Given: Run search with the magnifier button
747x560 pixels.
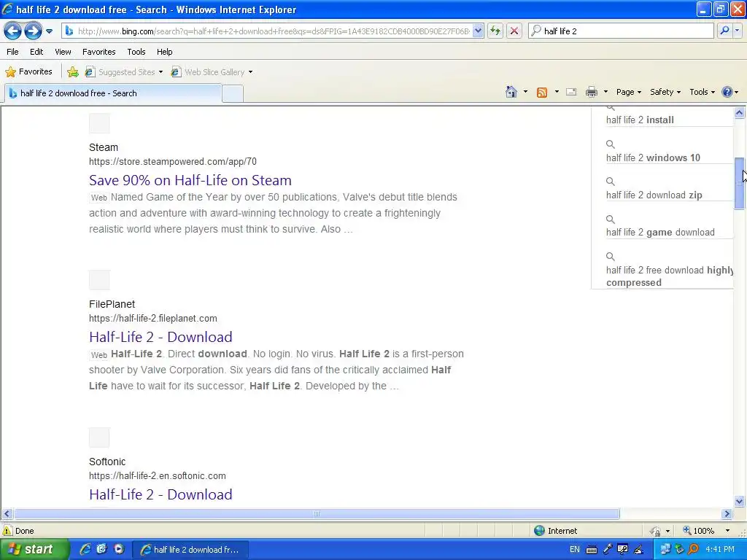Looking at the screenshot, I should click(724, 31).
